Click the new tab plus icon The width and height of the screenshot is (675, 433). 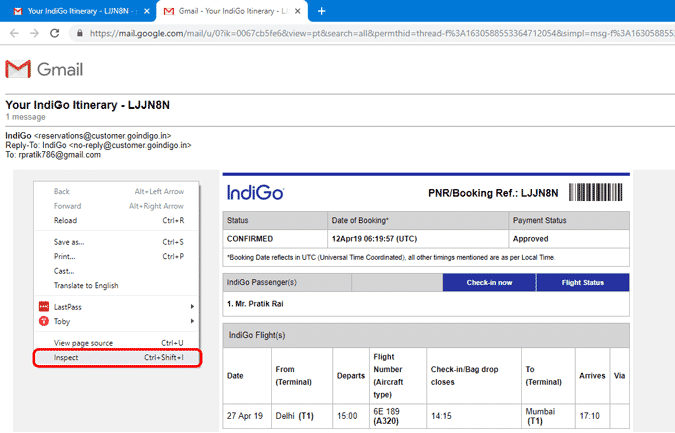(x=321, y=10)
